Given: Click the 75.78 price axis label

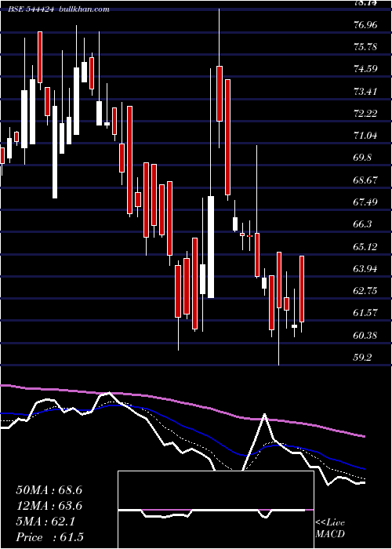Looking at the screenshot, I should 366,46.
